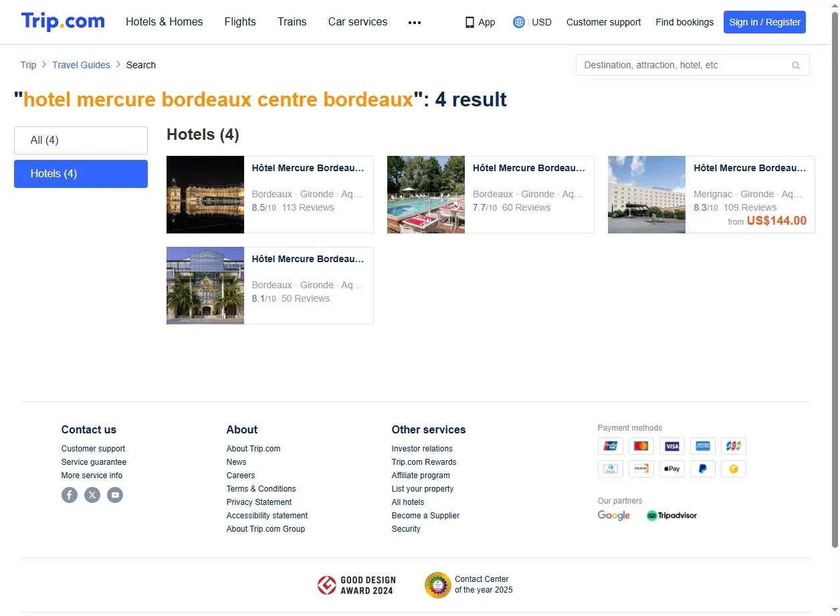Click the PayPal payment icon
Image resolution: width=840 pixels, height=616 pixels.
tap(703, 469)
